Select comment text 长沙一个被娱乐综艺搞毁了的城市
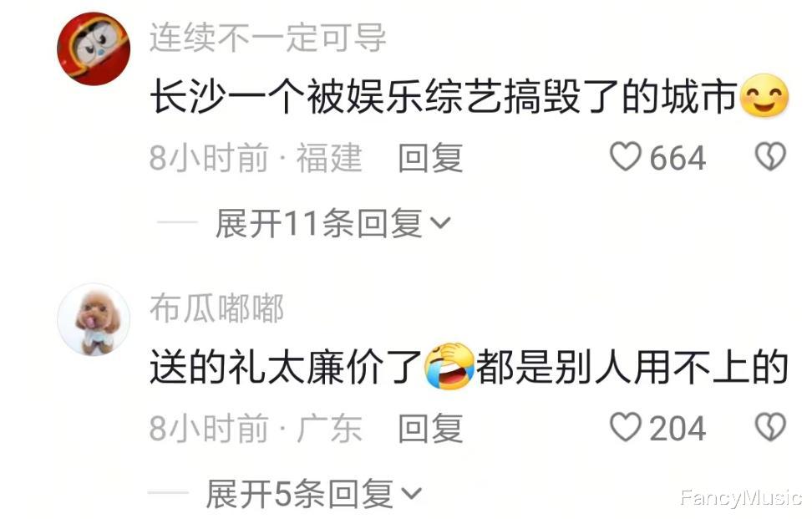 444,96
